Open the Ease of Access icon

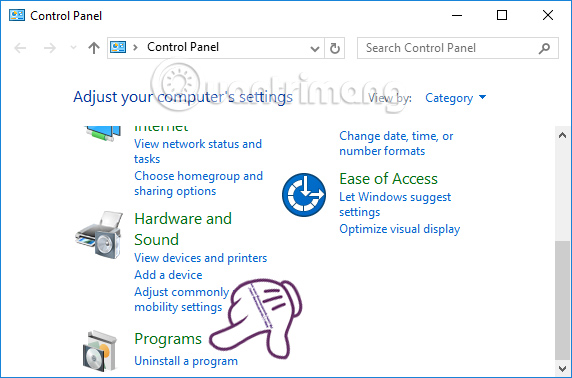click(x=304, y=195)
